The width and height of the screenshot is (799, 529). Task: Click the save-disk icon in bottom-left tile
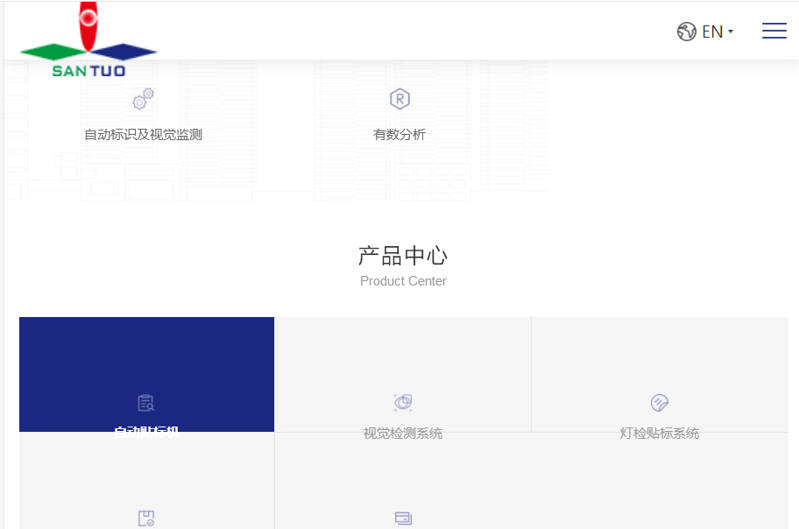click(x=146, y=518)
